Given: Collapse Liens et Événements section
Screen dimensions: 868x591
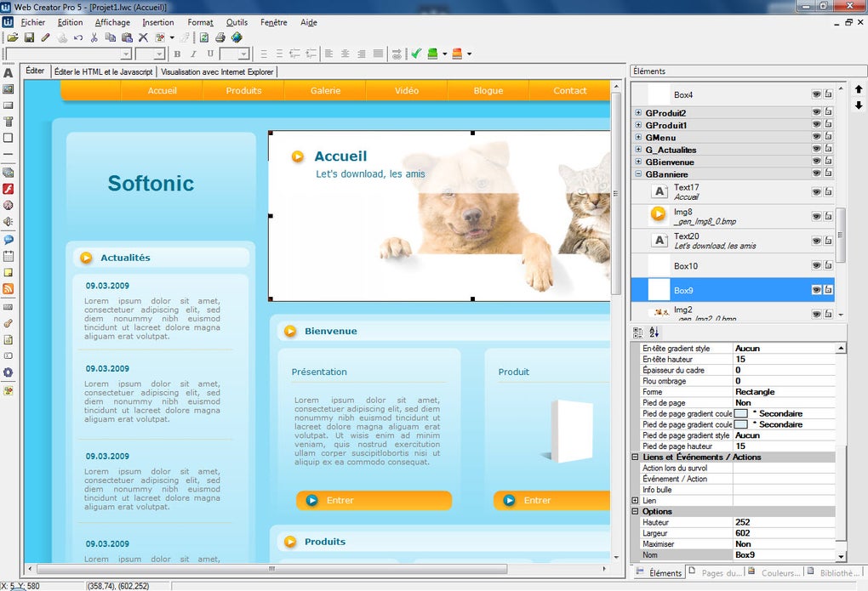Looking at the screenshot, I should [635, 457].
